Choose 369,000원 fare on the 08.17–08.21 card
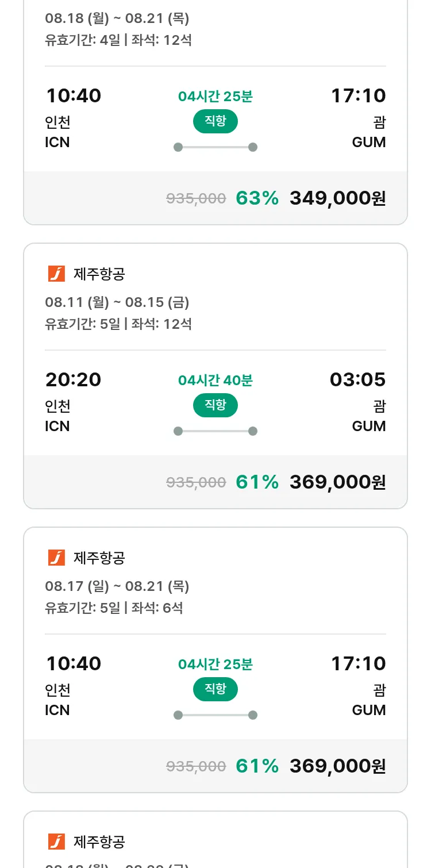The width and height of the screenshot is (431, 868). (337, 766)
